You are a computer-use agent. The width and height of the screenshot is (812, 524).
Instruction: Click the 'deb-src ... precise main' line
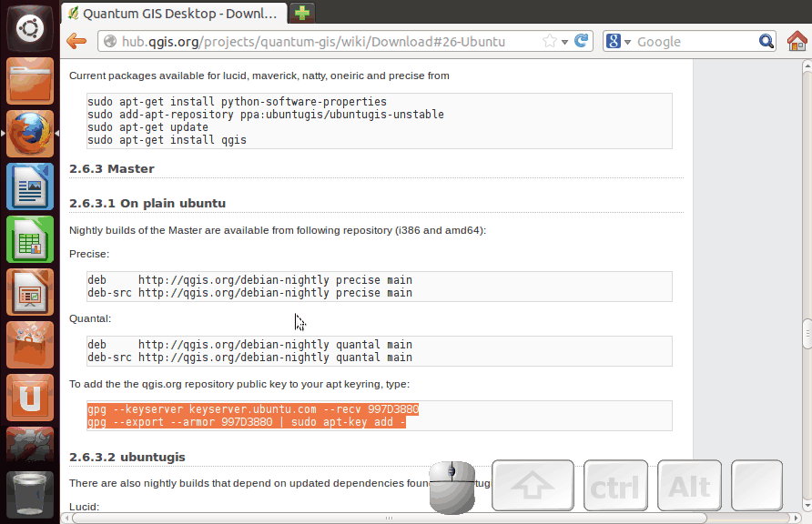coord(249,293)
